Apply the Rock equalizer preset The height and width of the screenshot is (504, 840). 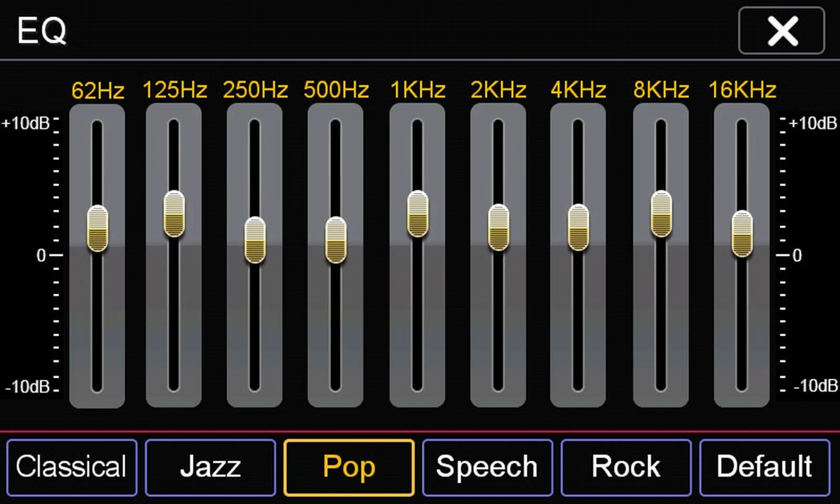pyautogui.click(x=626, y=468)
